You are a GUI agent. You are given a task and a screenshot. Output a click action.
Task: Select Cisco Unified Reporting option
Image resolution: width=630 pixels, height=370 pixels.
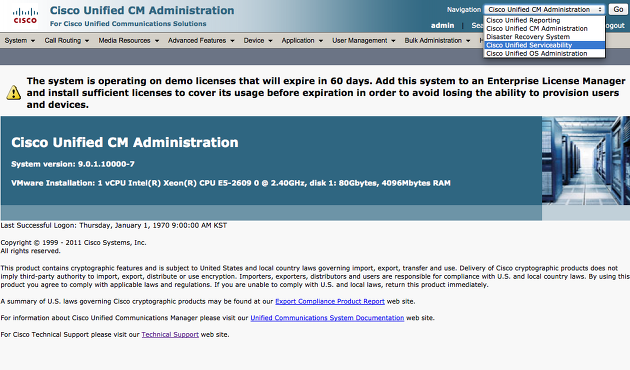coord(544,20)
